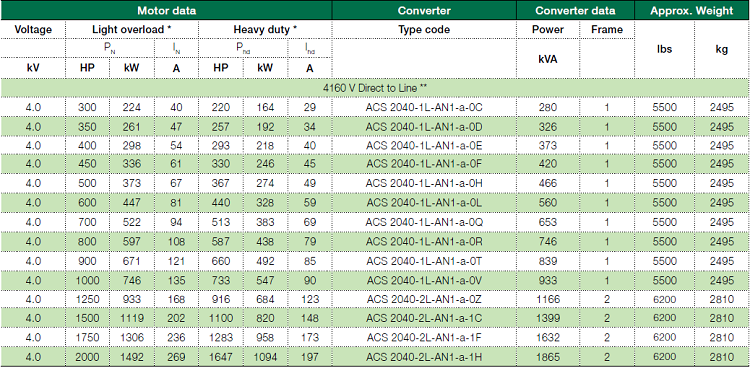
Task: Select the 4160 V Direct to Line ** row
Action: [375, 88]
